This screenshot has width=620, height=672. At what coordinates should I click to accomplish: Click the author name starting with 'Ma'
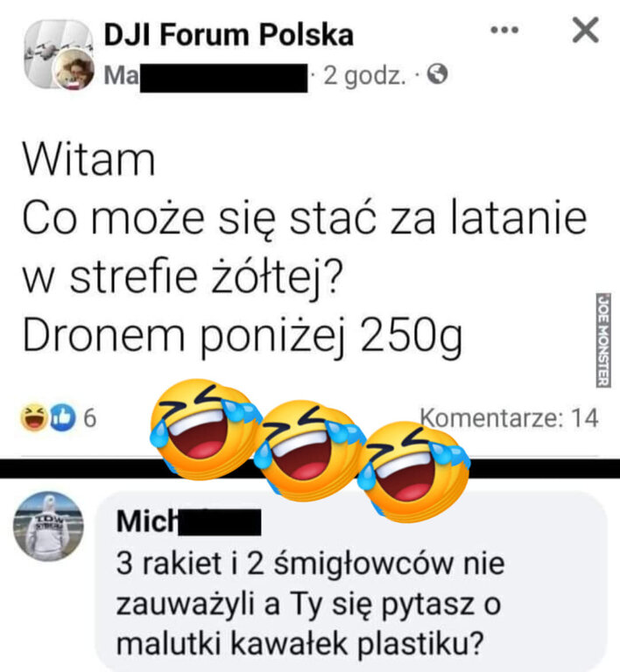click(x=206, y=76)
